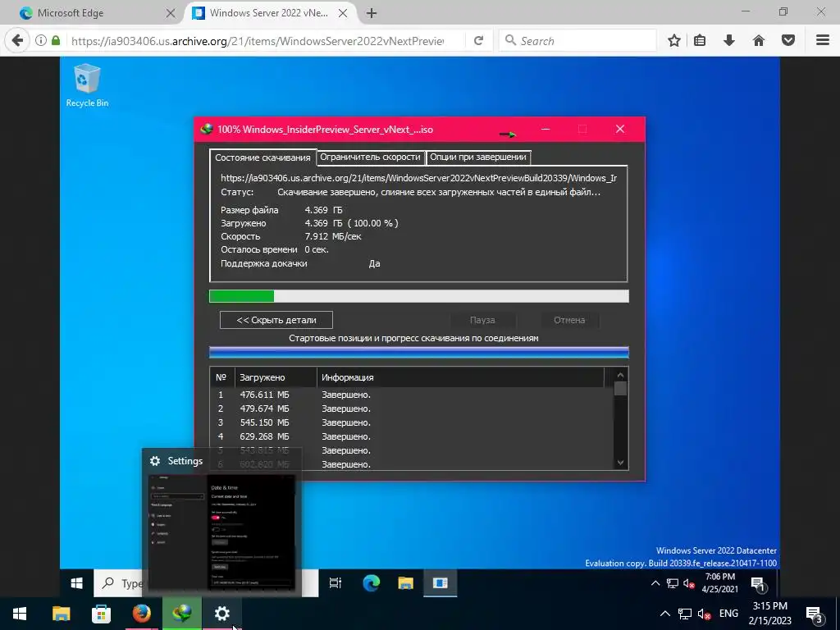Click the Пауза button
This screenshot has height=630, width=840.
[x=482, y=320]
